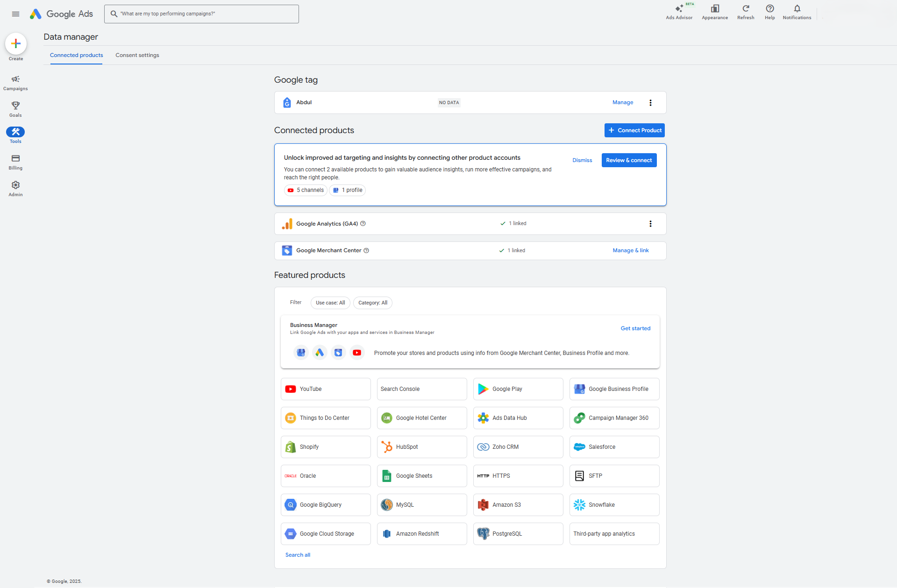Image resolution: width=897 pixels, height=588 pixels.
Task: Click Manage for the Abdul tag
Action: coord(623,102)
